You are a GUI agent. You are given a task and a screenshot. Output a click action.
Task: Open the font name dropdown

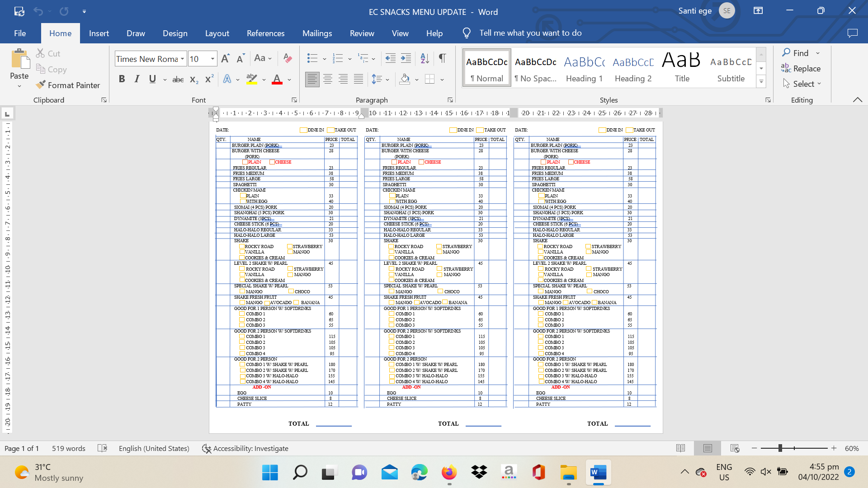tap(182, 59)
